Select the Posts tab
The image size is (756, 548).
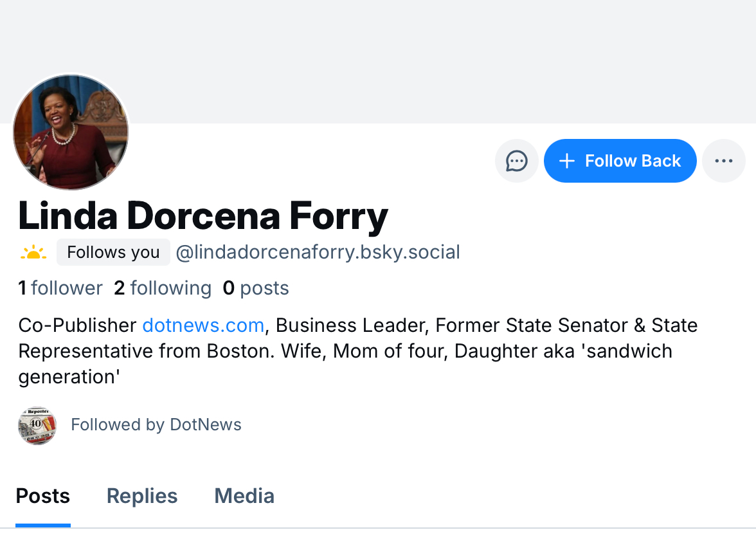pyautogui.click(x=43, y=497)
